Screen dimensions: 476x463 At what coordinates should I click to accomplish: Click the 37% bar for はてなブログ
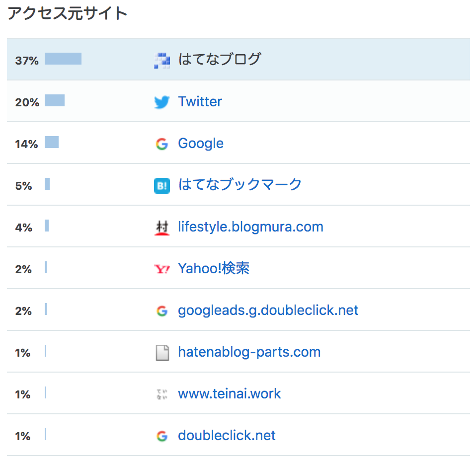pos(63,59)
